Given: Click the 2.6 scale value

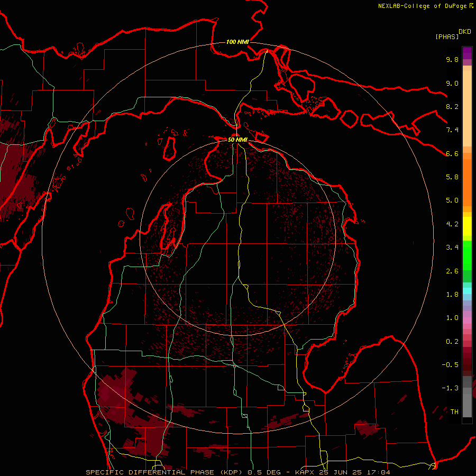Looking at the screenshot, I should [452, 271].
